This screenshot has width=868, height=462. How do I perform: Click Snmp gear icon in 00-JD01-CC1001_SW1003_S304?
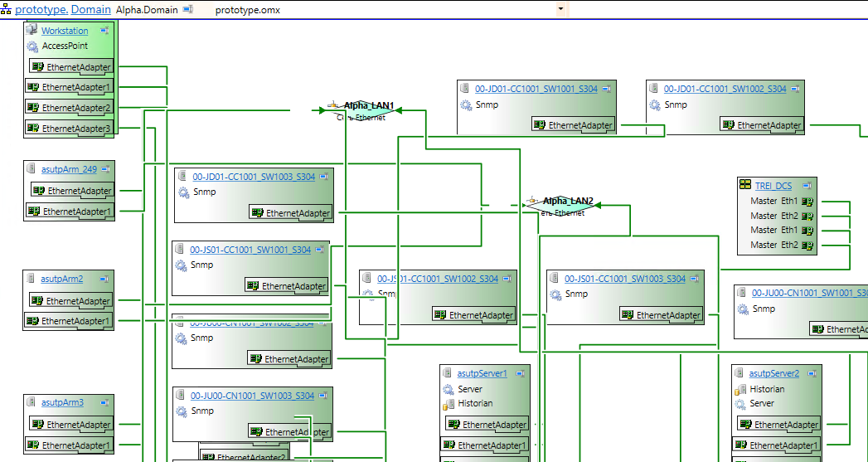tap(184, 192)
